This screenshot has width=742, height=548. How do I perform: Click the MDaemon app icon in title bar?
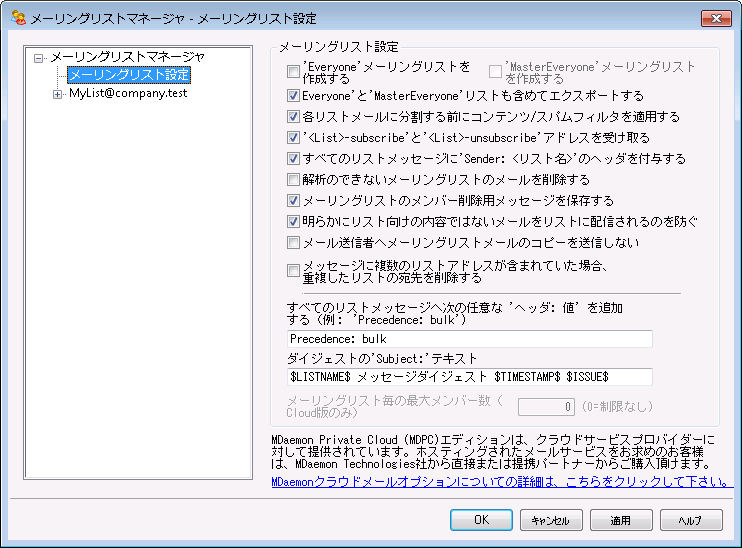click(17, 17)
